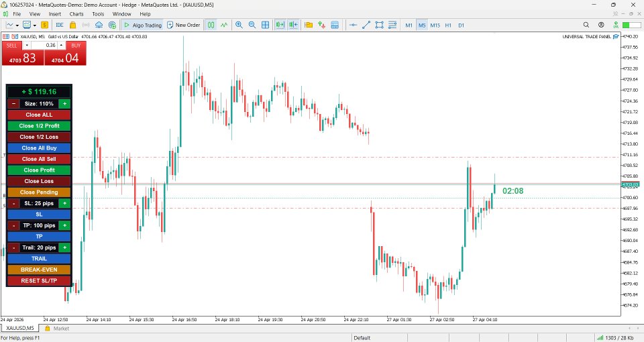The width and height of the screenshot is (644, 342).
Task: Click the signals broadcast icon
Action: pyautogui.click(x=86, y=25)
